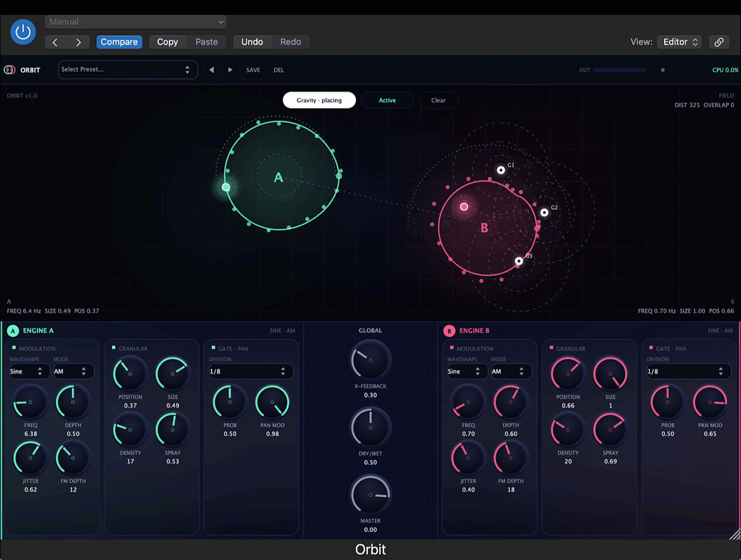Click the Redo button
Screen dimensions: 741x560
coord(291,42)
